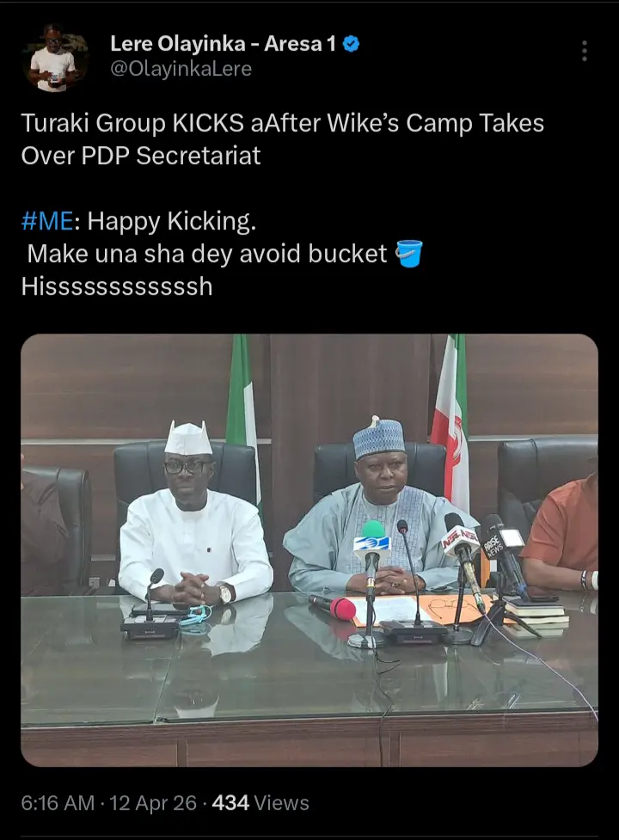Click the blue verified badge
This screenshot has height=840, width=619.
tap(351, 45)
